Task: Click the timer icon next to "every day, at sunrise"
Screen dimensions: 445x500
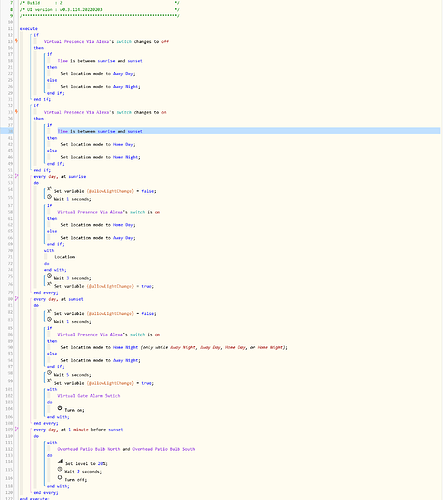Action: click(x=16, y=176)
